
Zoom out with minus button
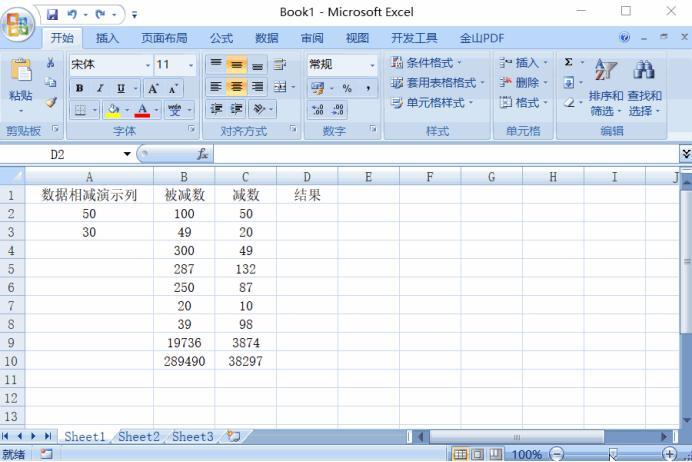tap(557, 454)
